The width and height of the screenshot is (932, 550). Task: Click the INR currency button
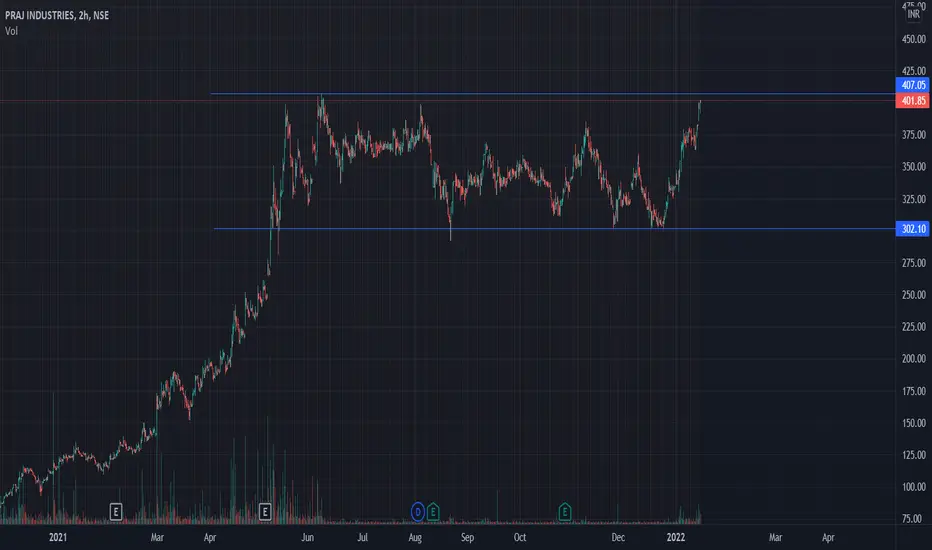pyautogui.click(x=914, y=14)
